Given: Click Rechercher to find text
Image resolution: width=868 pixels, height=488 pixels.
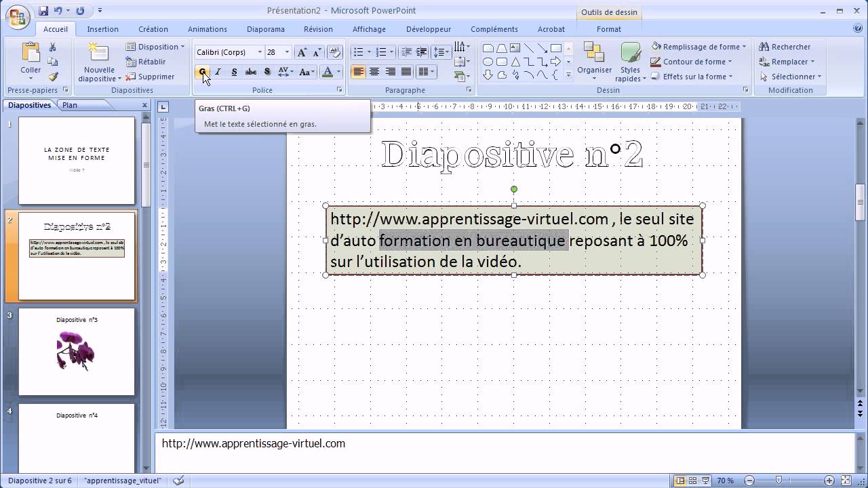Looking at the screenshot, I should [x=785, y=47].
